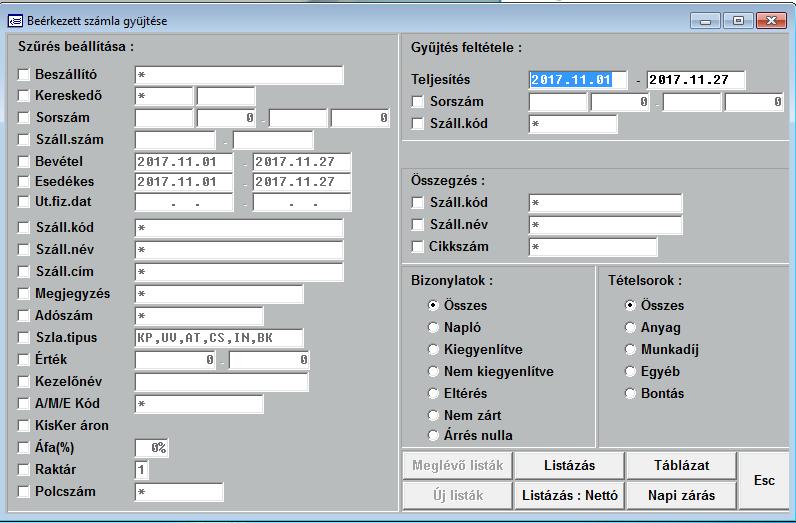Enable the Száll.cím filter checkbox
Image resolution: width=796 pixels, height=523 pixels.
(x=24, y=271)
